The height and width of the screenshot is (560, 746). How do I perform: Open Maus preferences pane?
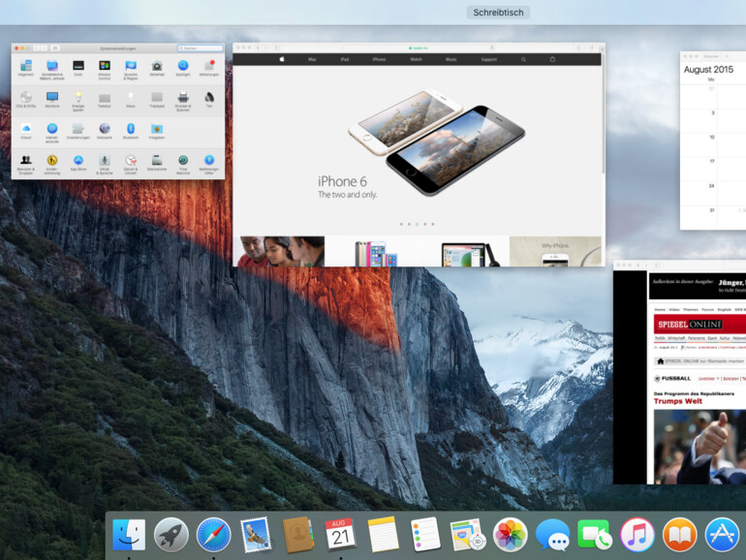[131, 100]
